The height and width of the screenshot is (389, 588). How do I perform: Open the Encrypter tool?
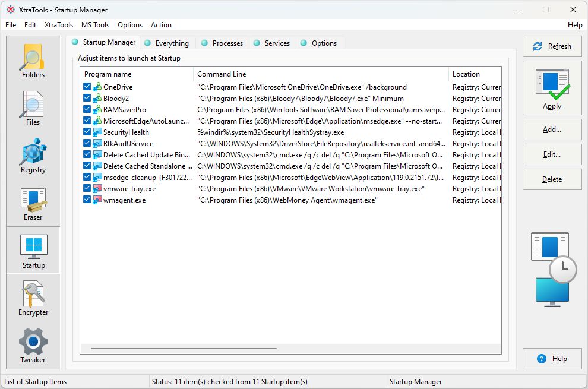(33, 298)
